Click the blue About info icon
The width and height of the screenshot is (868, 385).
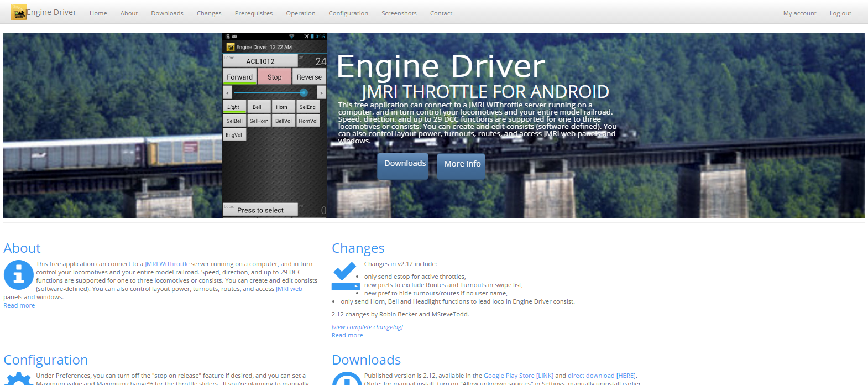(18, 275)
